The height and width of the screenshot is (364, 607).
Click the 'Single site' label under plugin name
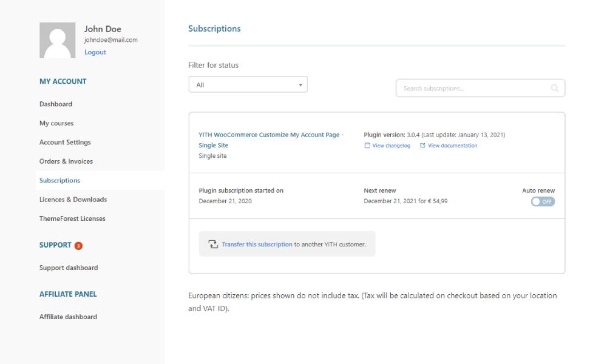tap(212, 156)
